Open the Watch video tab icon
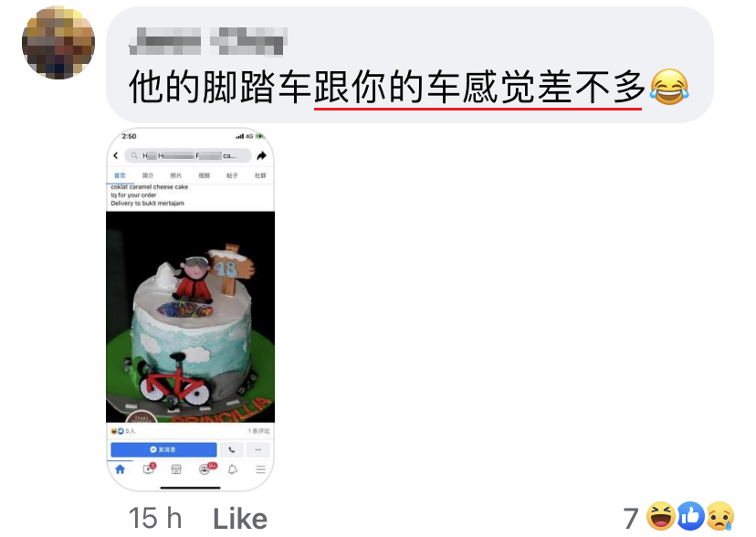 (x=149, y=469)
